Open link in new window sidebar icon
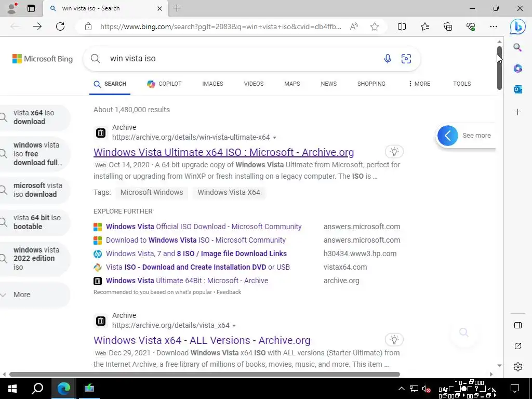 click(x=518, y=346)
